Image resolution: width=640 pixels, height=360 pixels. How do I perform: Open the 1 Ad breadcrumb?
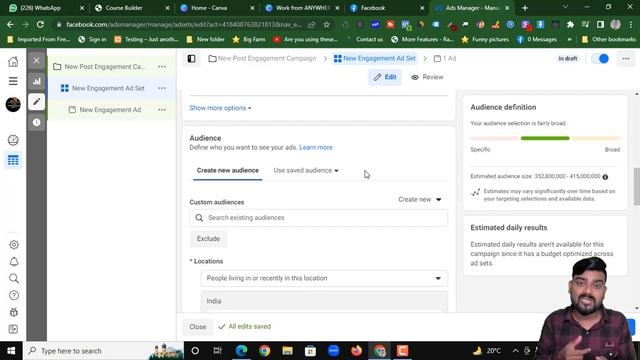tap(445, 58)
